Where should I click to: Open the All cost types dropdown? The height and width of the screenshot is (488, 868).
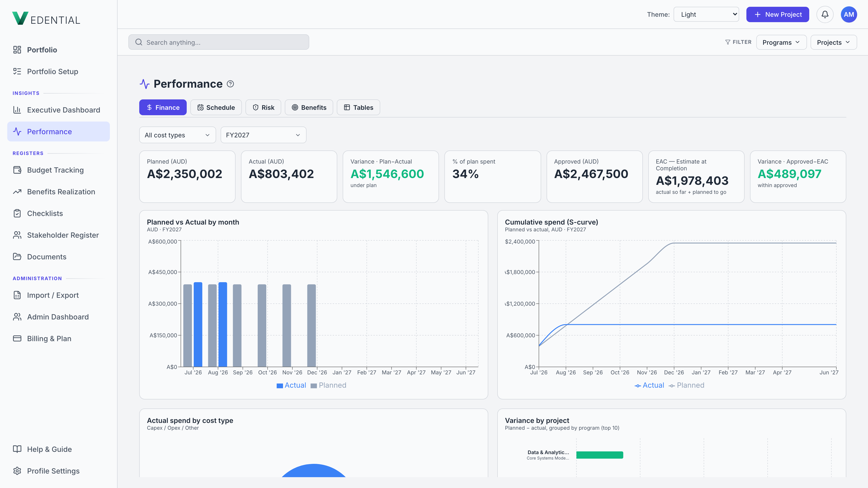(x=178, y=135)
